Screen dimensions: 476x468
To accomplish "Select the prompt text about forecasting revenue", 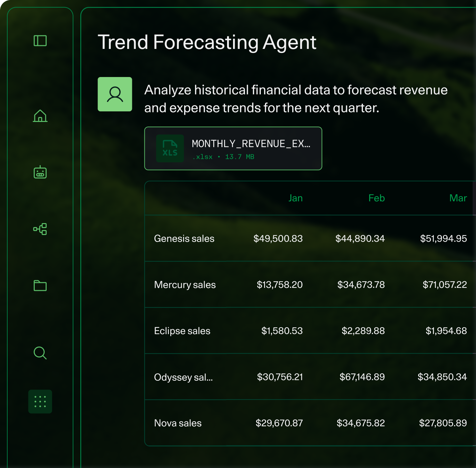I will tap(296, 99).
